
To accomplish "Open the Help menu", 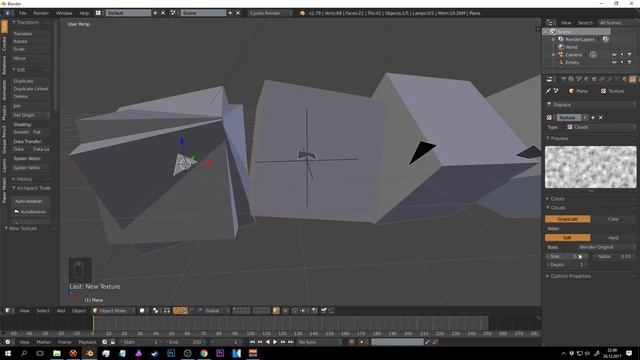I will point(84,13).
